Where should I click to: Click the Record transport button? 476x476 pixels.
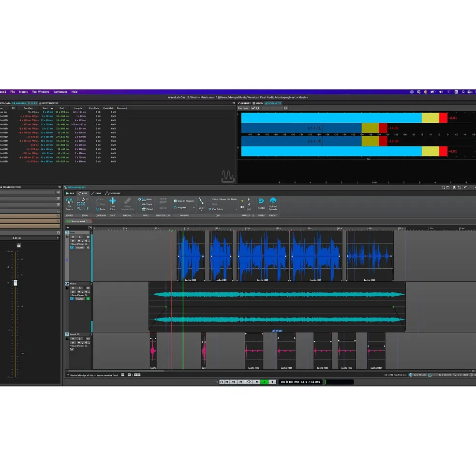click(x=272, y=382)
